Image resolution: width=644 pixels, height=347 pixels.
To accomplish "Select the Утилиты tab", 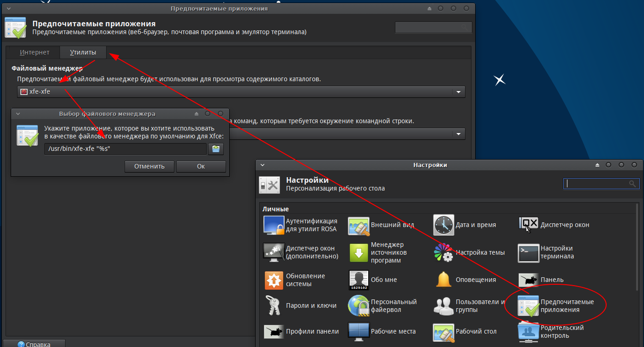I will (83, 53).
